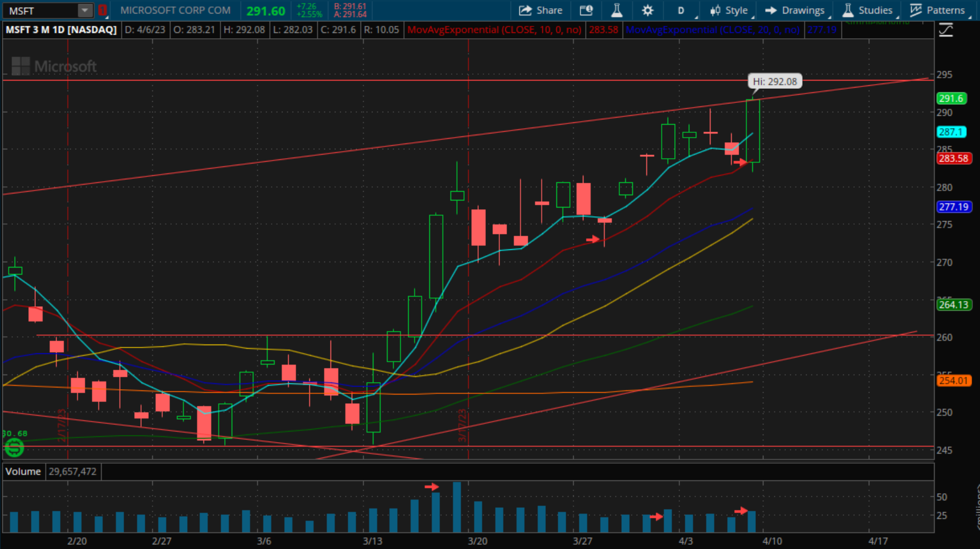The height and width of the screenshot is (549, 980).
Task: Click the open value O: 283.21
Action: coord(194,29)
